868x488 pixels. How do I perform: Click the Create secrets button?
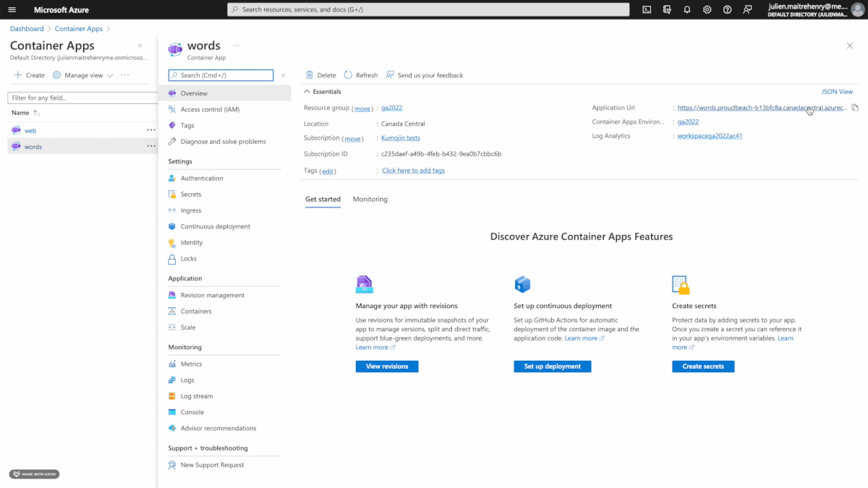coord(703,367)
